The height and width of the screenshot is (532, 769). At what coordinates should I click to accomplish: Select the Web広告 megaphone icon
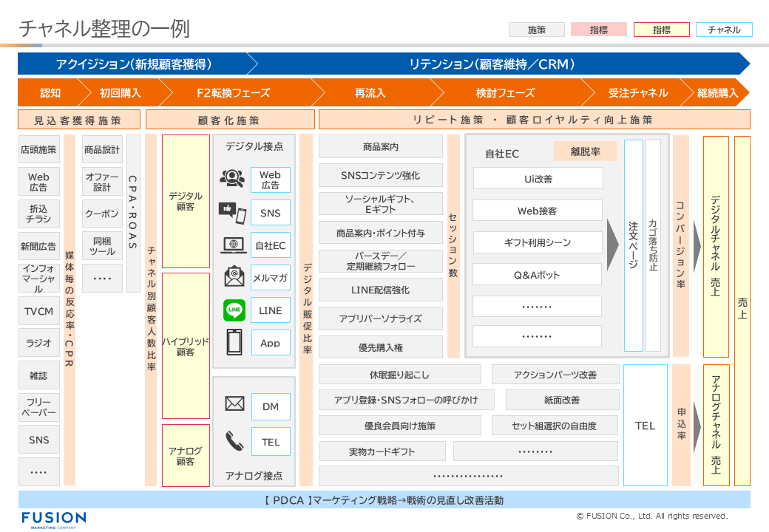point(234,178)
